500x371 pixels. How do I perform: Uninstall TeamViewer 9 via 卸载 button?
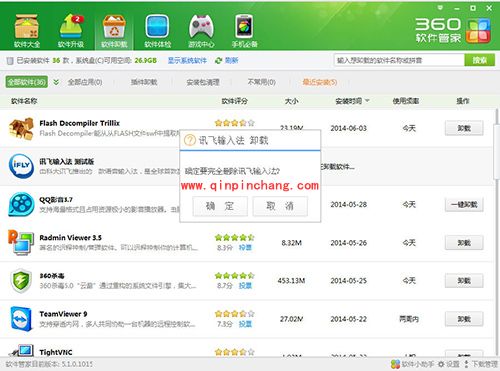[x=464, y=319]
